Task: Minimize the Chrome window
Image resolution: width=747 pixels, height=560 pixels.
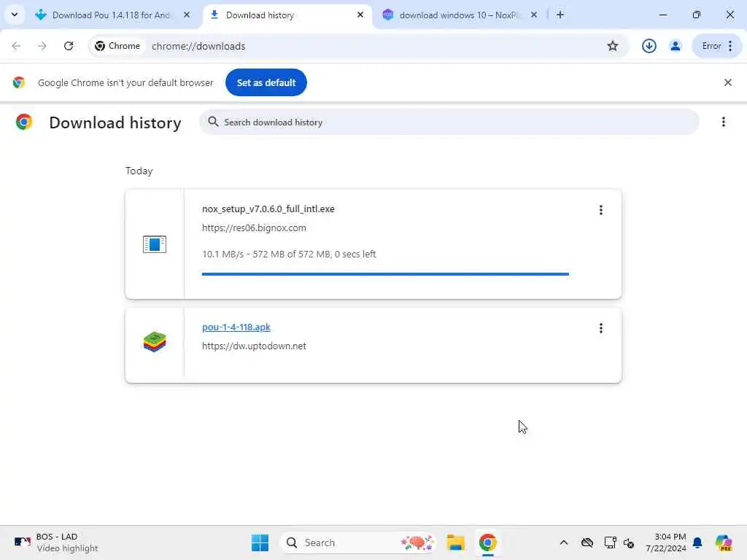Action: point(662,15)
